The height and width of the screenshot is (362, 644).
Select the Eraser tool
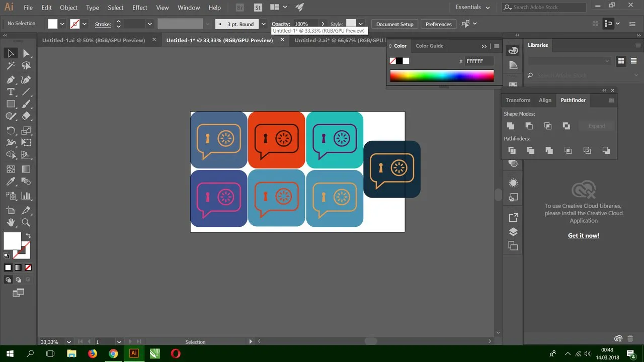pos(26,116)
